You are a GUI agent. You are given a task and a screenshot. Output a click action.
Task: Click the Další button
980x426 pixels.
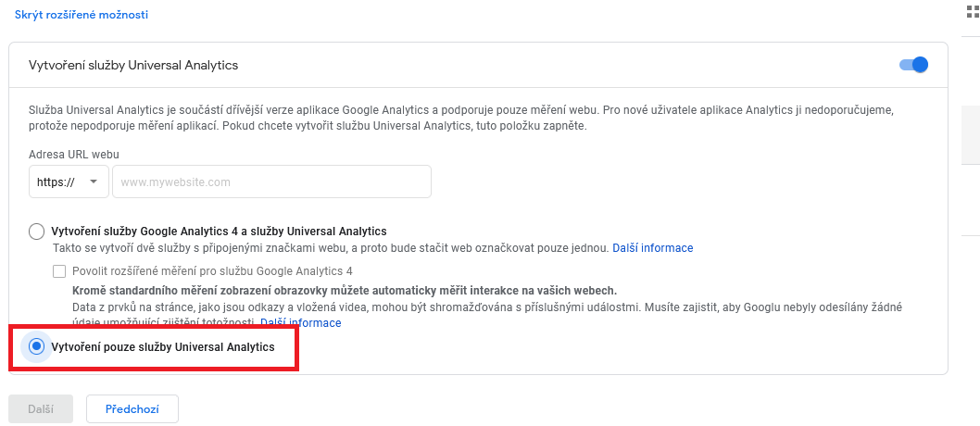[41, 409]
